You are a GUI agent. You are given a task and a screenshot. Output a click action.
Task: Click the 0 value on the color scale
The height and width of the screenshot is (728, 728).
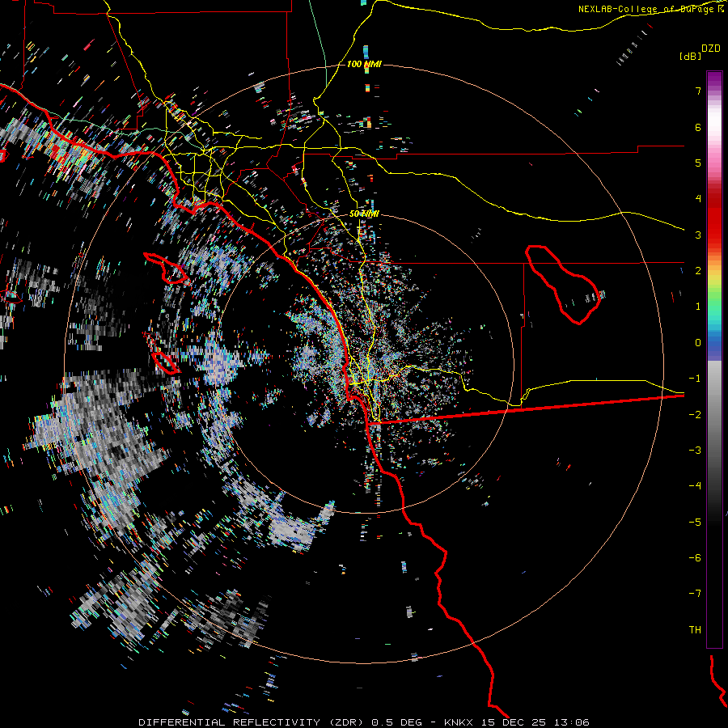pos(698,343)
